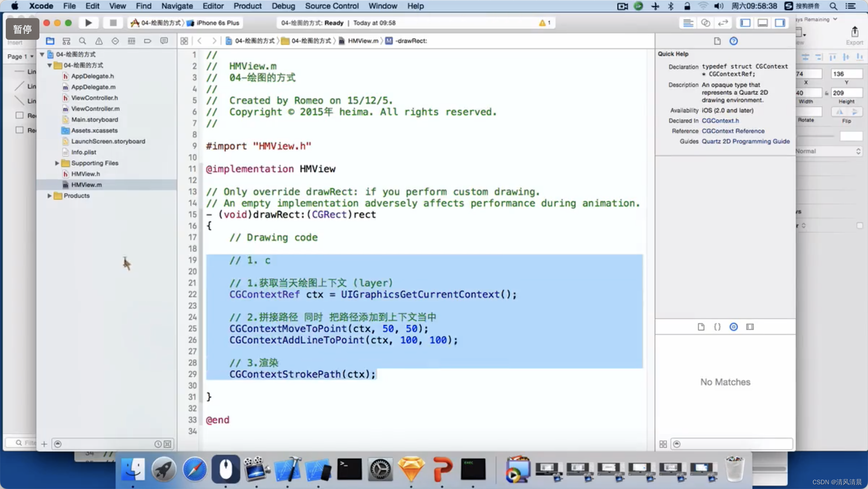Go back in editor history

[x=200, y=41]
